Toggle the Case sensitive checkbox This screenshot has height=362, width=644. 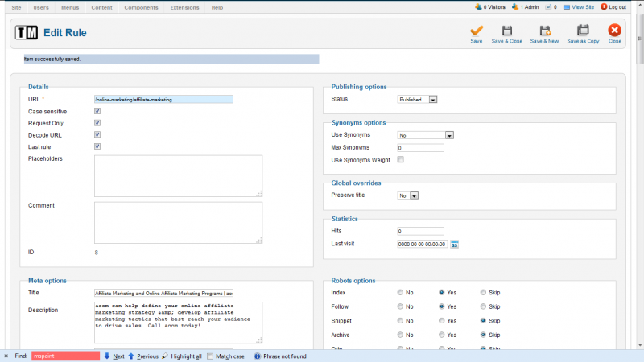tap(97, 111)
